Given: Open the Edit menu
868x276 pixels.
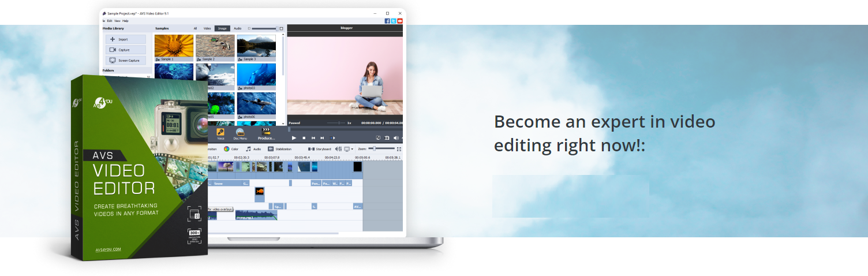Looking at the screenshot, I should tap(109, 21).
